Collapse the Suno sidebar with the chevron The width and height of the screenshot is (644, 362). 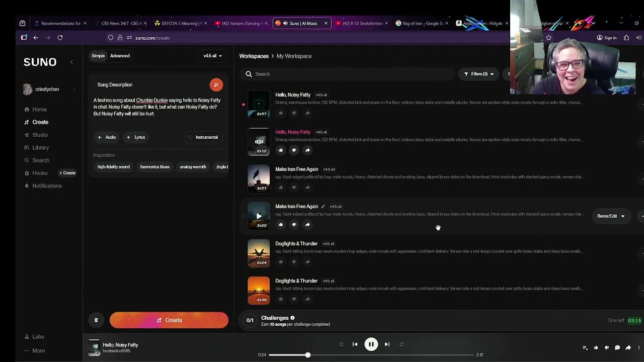click(71, 62)
